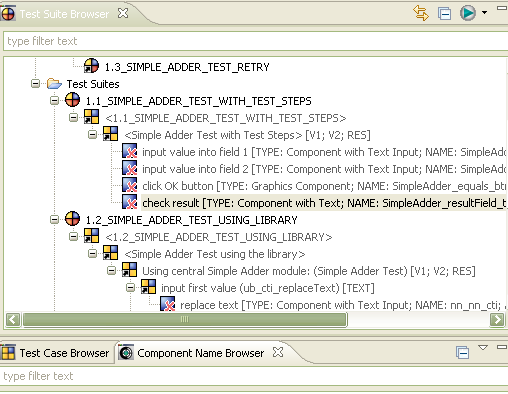Collapse the Simple Adder Test using the library node
This screenshot has width=508, height=394.
pos(92,253)
